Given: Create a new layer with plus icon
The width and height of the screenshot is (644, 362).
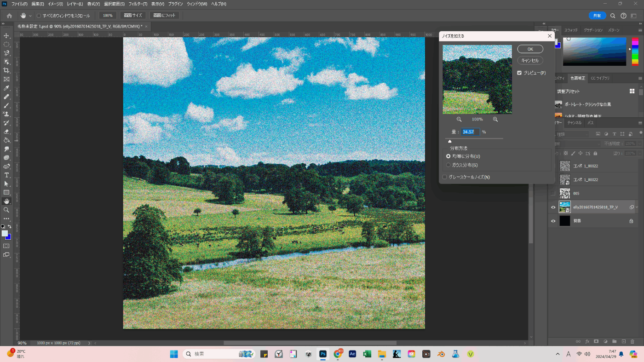Looking at the screenshot, I should coord(624,341).
